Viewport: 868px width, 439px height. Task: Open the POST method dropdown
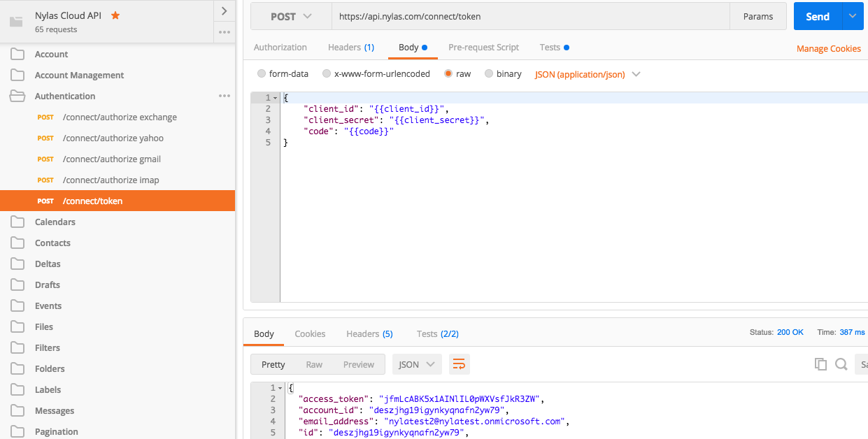pyautogui.click(x=291, y=16)
